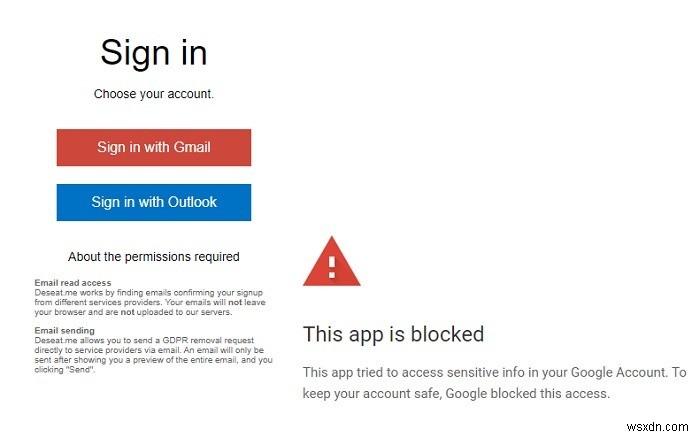Click the 'This app is blocked' heading
The height and width of the screenshot is (437, 700).
[x=393, y=334]
